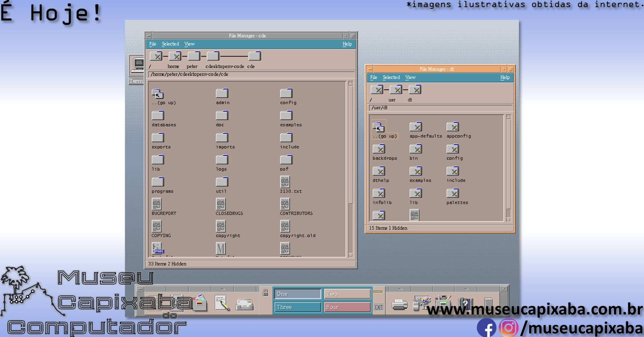
Task: Open the Selected menu in cde File Manager
Action: (x=170, y=44)
